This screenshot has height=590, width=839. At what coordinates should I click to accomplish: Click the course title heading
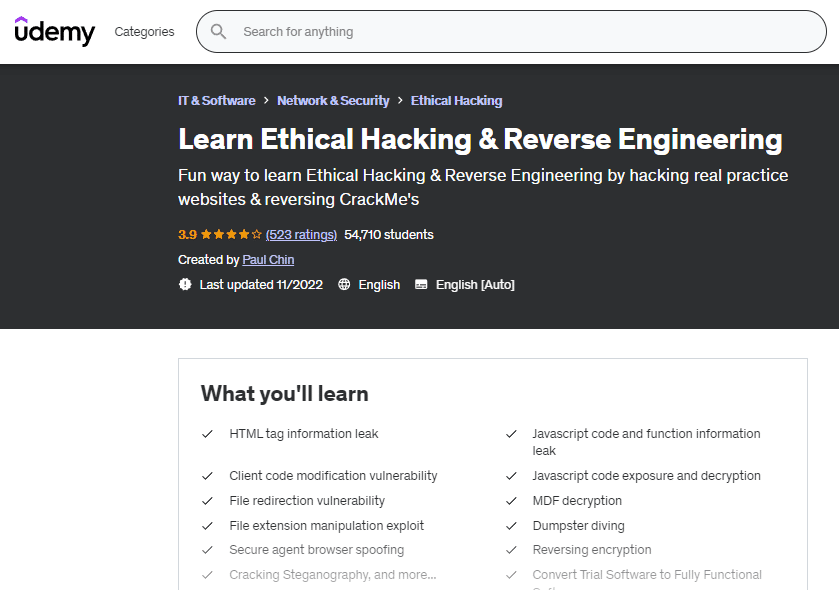pos(480,139)
